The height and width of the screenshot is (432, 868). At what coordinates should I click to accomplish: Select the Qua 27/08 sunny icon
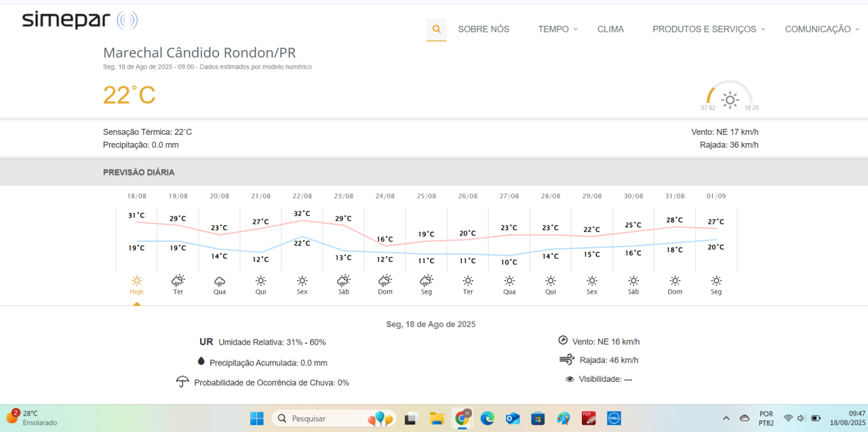(509, 280)
